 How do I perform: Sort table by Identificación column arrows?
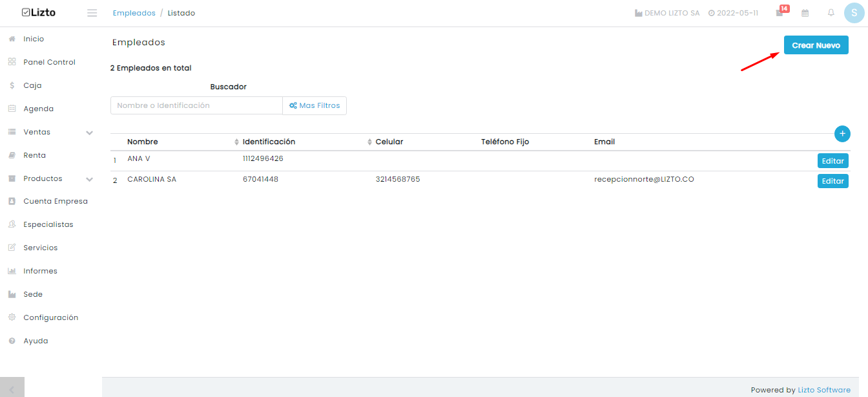(x=369, y=142)
